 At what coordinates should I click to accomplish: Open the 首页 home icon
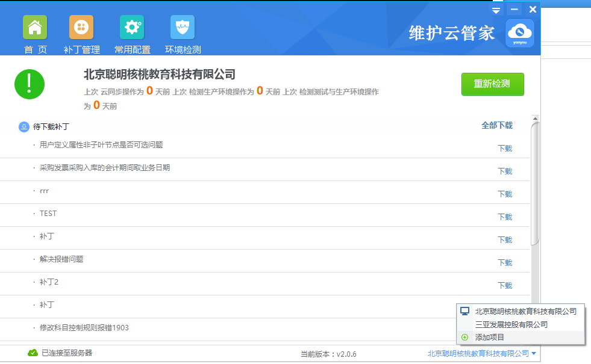[35, 27]
